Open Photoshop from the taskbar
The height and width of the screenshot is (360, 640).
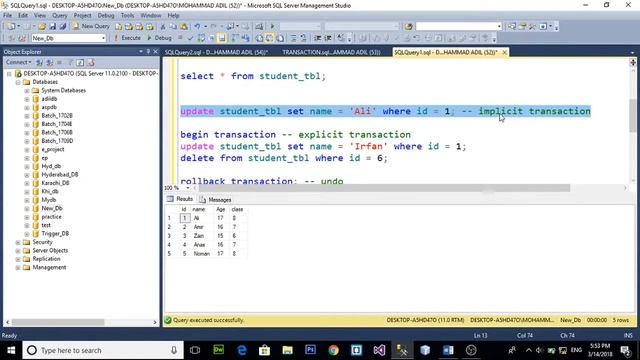coord(311,350)
